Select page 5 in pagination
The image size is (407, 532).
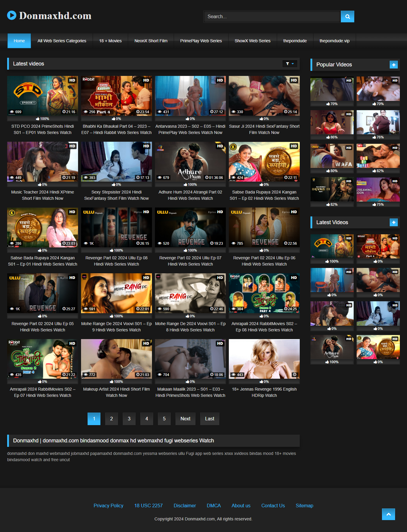point(164,419)
